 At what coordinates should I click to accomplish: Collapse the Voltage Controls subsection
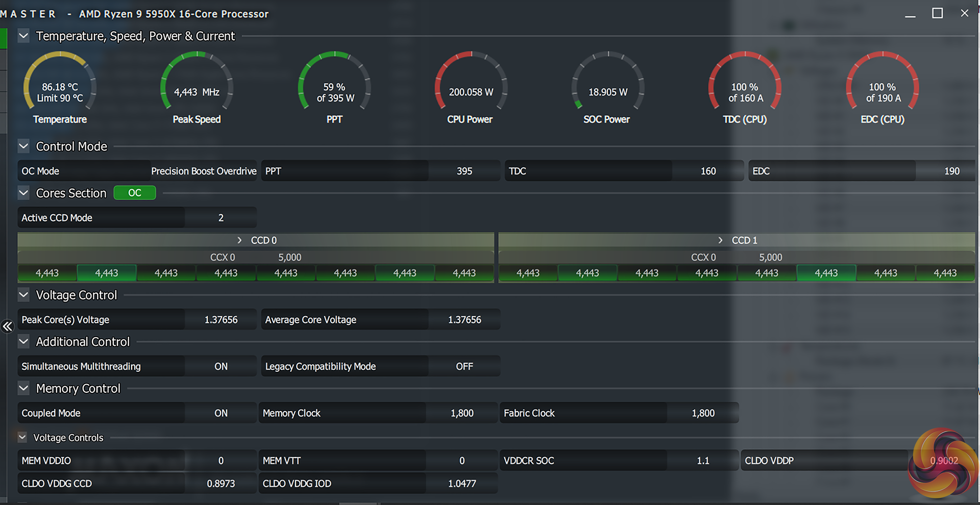click(x=22, y=438)
